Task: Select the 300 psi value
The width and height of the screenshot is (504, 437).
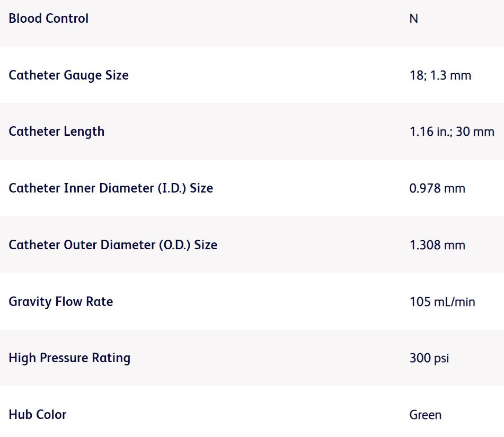Action: click(429, 358)
